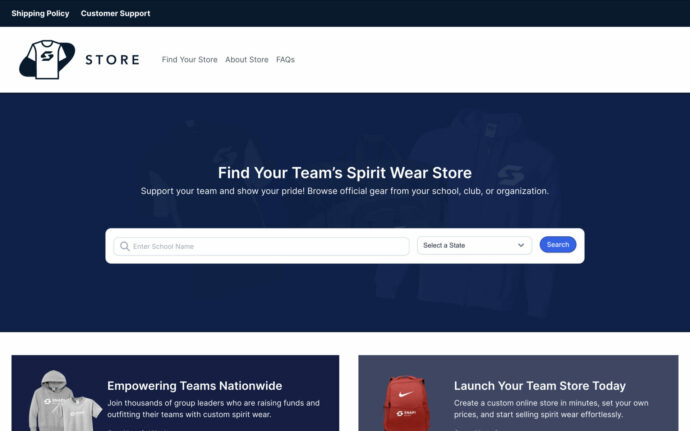Viewport: 690px width, 431px height.
Task: Click the chevron arrow on state selector
Action: [x=521, y=245]
